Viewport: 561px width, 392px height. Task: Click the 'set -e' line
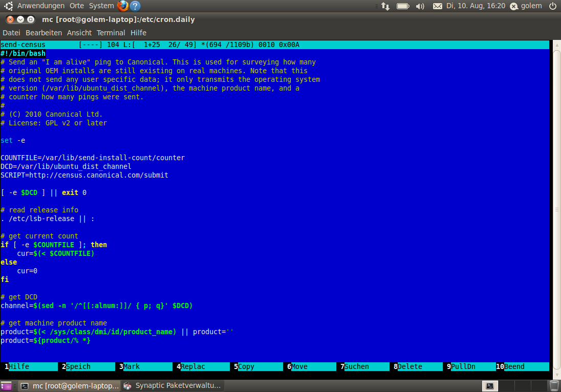pos(13,141)
